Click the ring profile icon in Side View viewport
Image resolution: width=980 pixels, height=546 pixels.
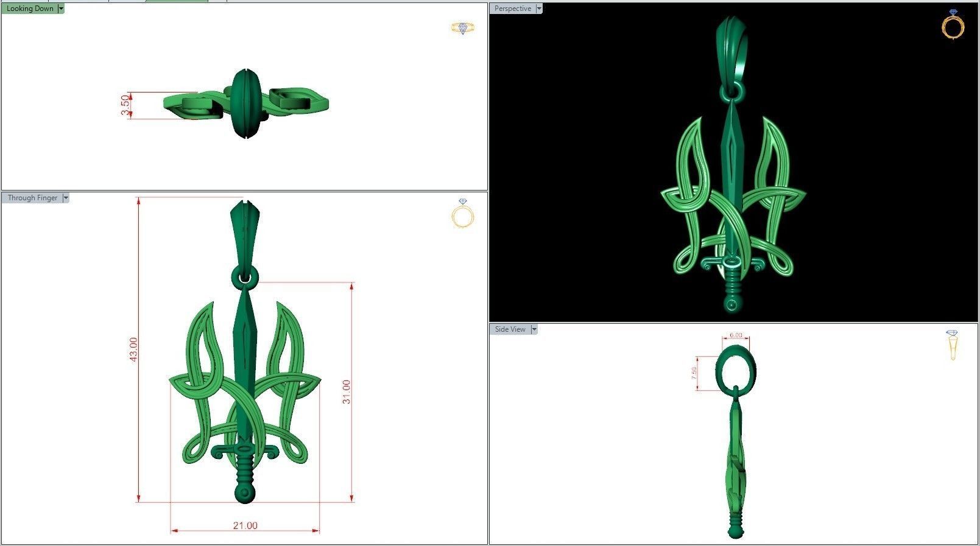click(953, 345)
